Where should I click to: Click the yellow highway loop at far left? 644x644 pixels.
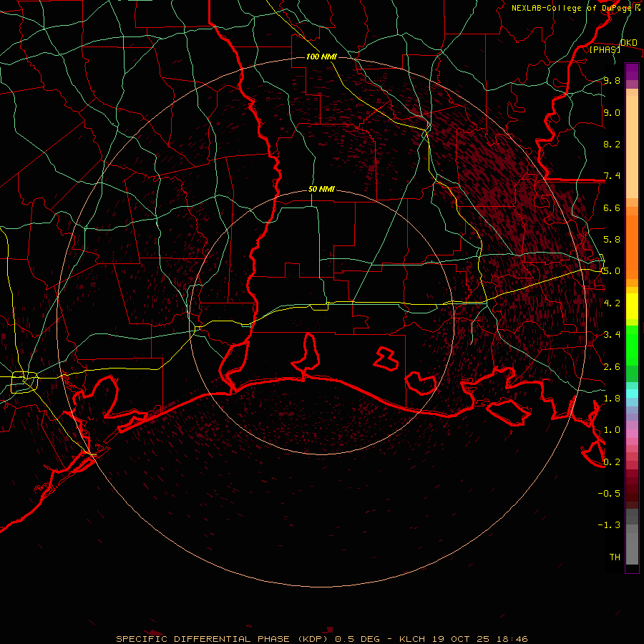[29, 381]
